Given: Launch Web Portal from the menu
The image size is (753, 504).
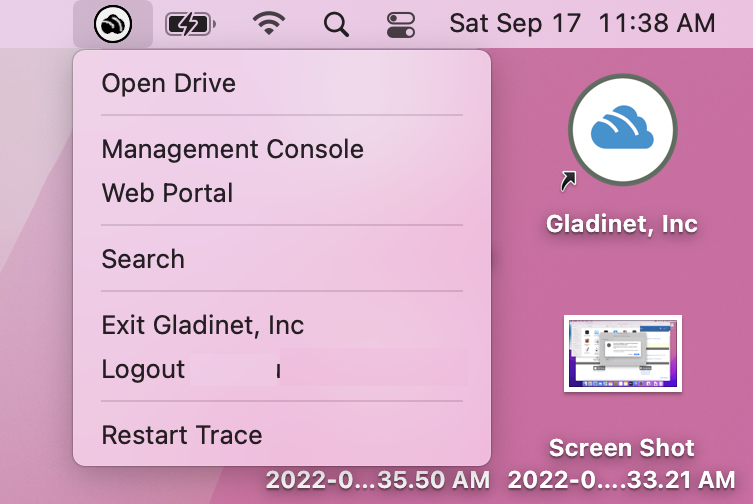Looking at the screenshot, I should [x=167, y=193].
